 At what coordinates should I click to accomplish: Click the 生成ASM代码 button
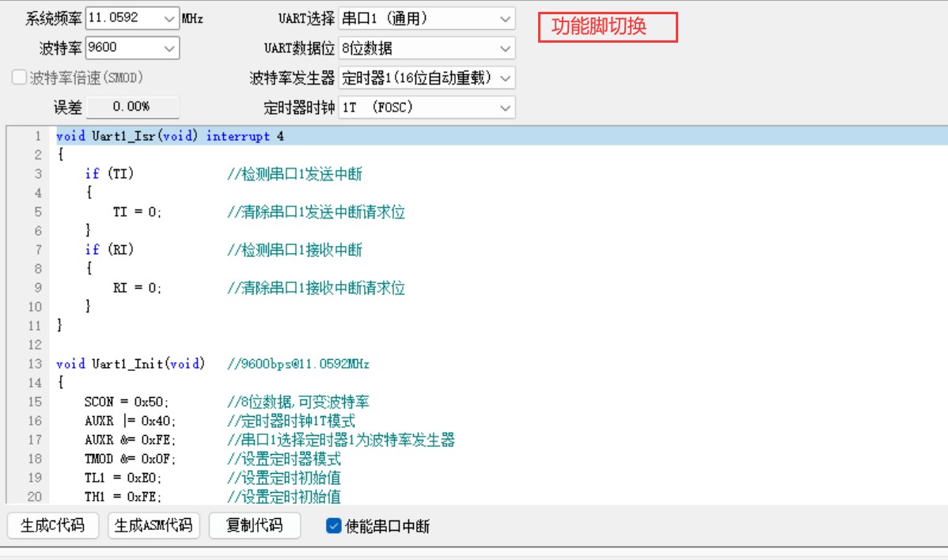tap(154, 525)
